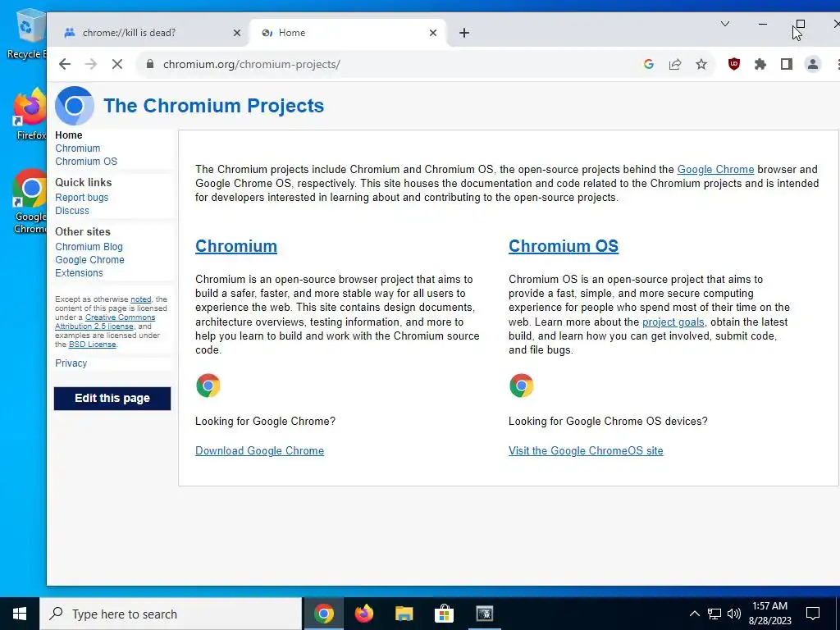Open the Chromium heading link

[x=236, y=246]
